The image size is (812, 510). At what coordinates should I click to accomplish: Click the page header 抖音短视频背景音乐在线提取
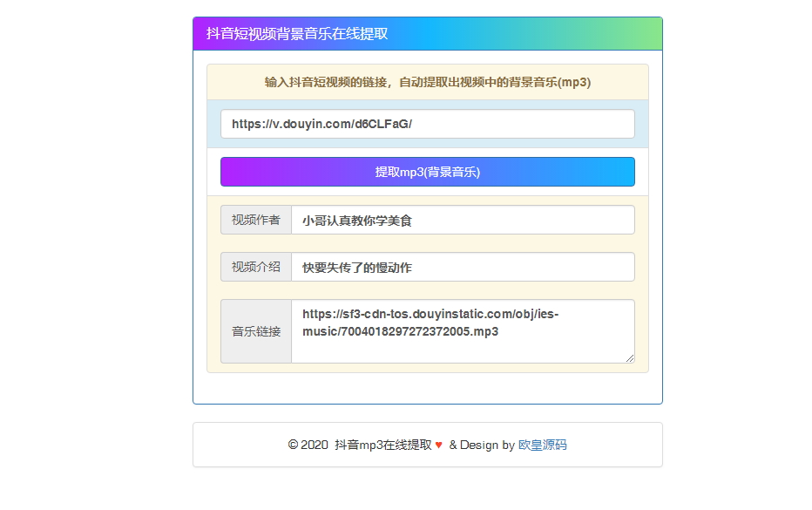297,35
